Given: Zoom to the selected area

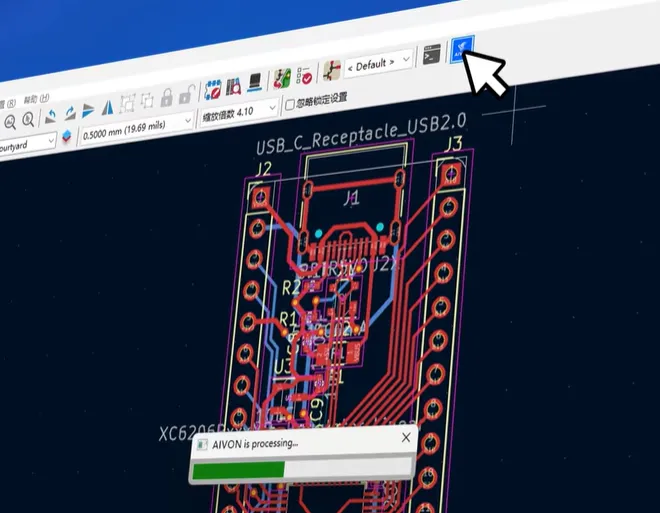Looking at the screenshot, I should tap(28, 120).
